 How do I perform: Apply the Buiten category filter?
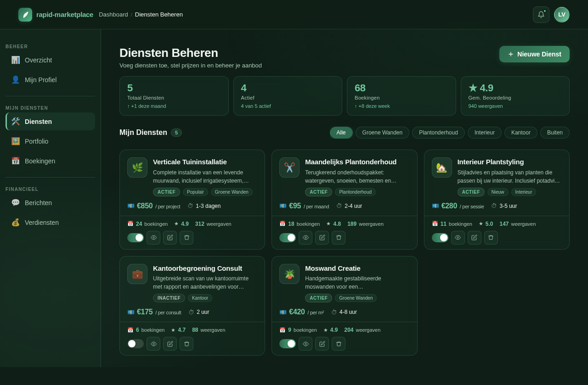[x=554, y=133]
